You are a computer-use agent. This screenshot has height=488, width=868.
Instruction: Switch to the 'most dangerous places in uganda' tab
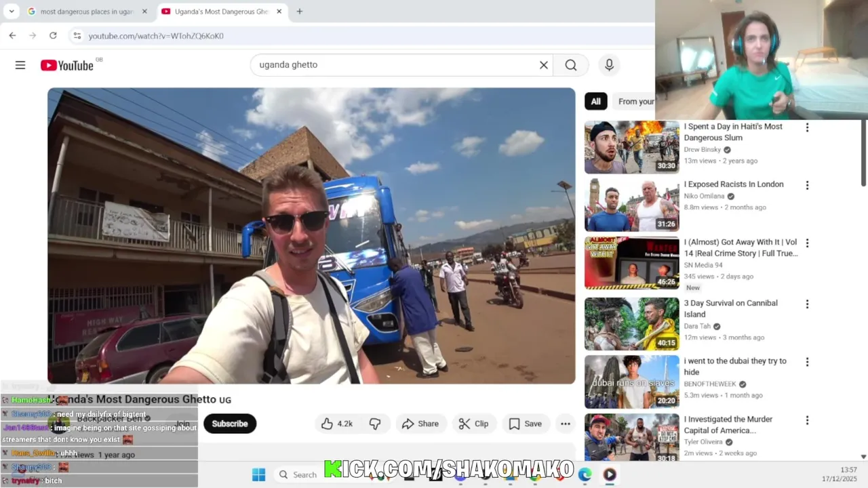click(x=86, y=12)
